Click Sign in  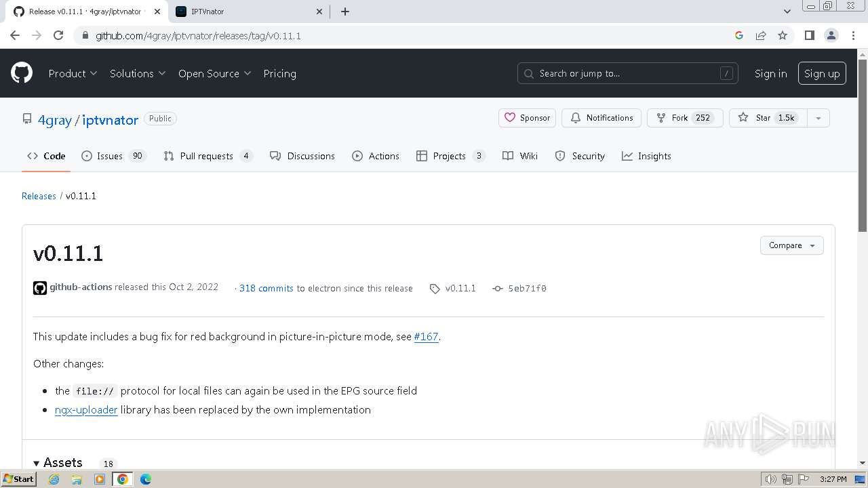771,73
